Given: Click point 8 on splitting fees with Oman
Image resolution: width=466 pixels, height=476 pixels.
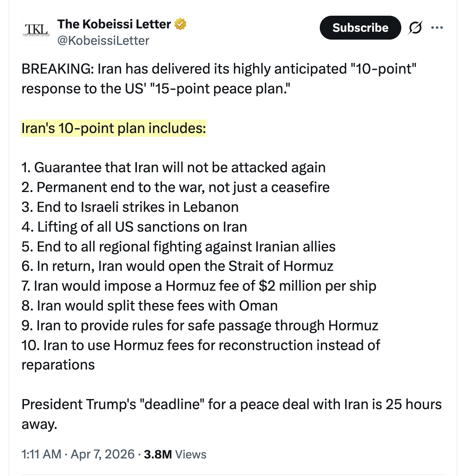Looking at the screenshot, I should (x=150, y=306).
